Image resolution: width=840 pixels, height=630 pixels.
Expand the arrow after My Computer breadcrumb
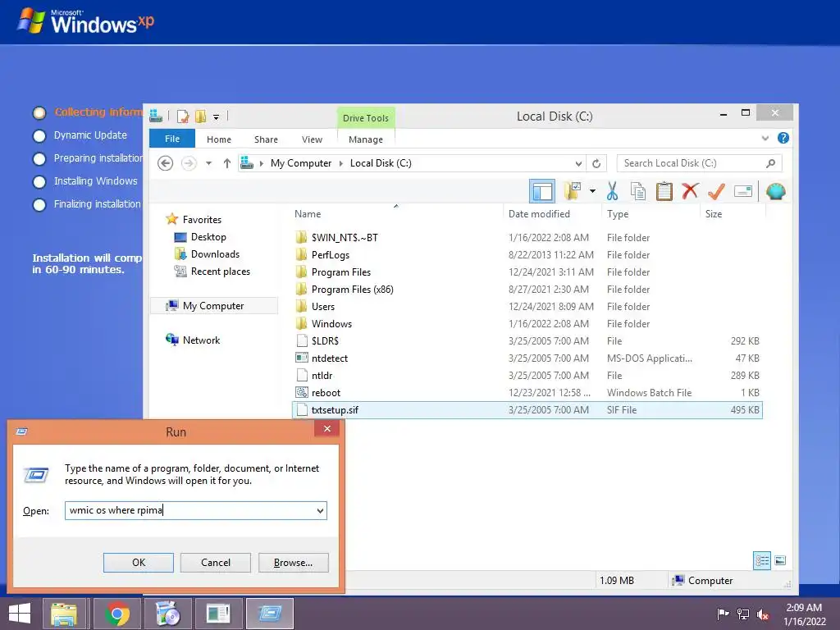(x=340, y=163)
